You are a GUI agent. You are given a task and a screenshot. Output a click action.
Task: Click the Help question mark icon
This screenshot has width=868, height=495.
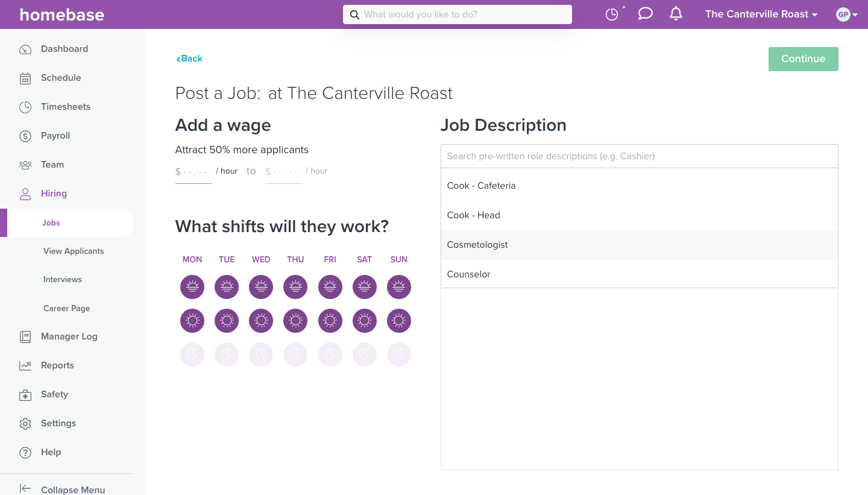[25, 453]
